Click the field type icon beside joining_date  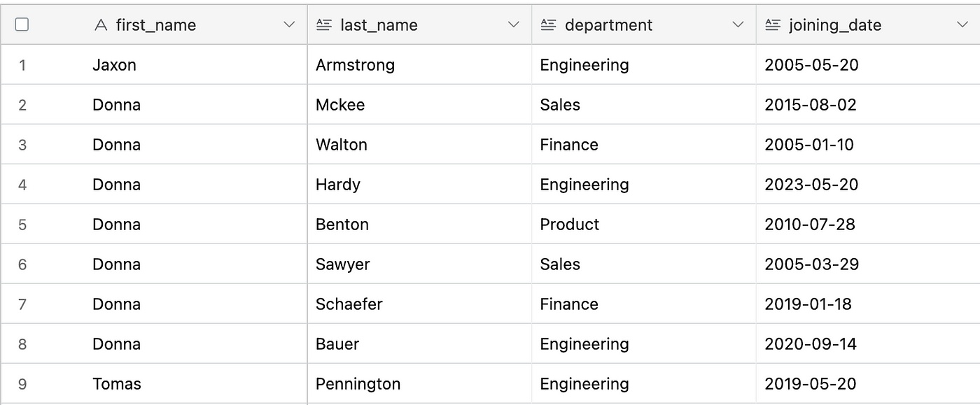pyautogui.click(x=772, y=25)
